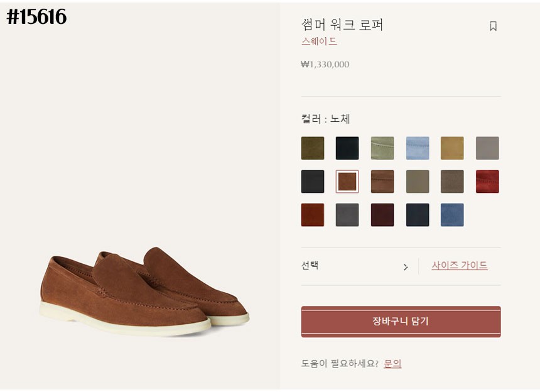Select the olive green color swatch
The width and height of the screenshot is (540, 392).
click(313, 148)
